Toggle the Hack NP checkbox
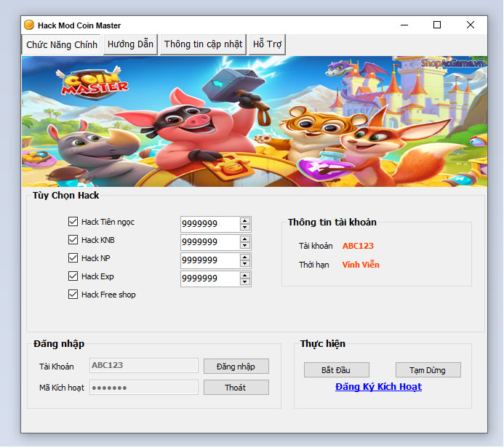The image size is (504, 448). tap(73, 257)
